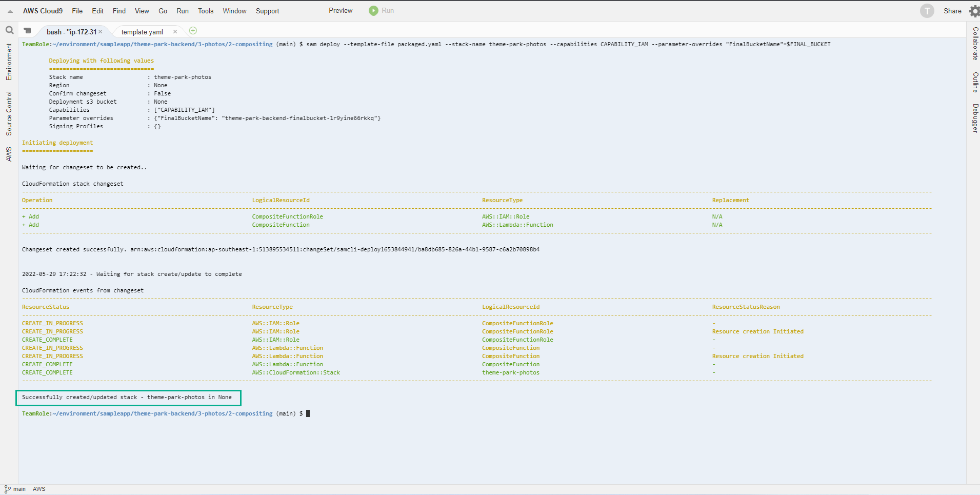Open the Go menu
980x495 pixels.
[x=163, y=11]
